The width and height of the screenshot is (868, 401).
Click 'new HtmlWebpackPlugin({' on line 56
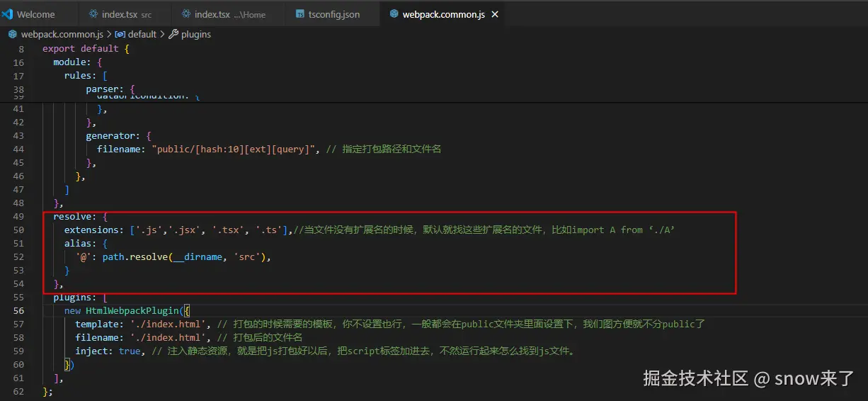tap(127, 310)
